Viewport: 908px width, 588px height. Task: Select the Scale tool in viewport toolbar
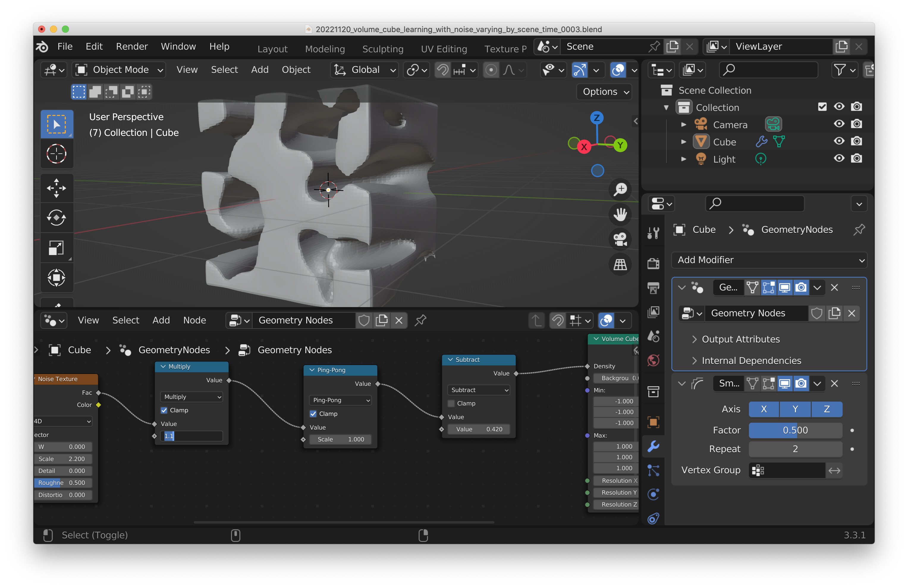coord(56,248)
